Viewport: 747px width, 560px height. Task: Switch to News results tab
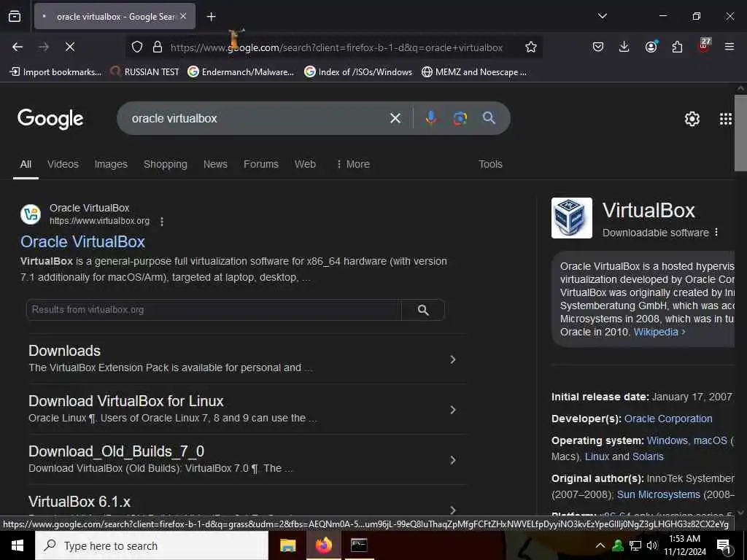(x=215, y=164)
